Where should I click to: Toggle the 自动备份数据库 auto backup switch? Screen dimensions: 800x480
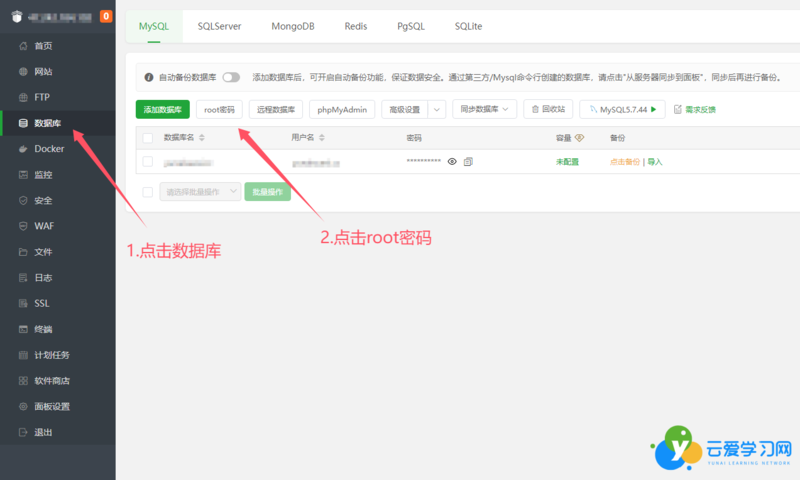pos(231,77)
